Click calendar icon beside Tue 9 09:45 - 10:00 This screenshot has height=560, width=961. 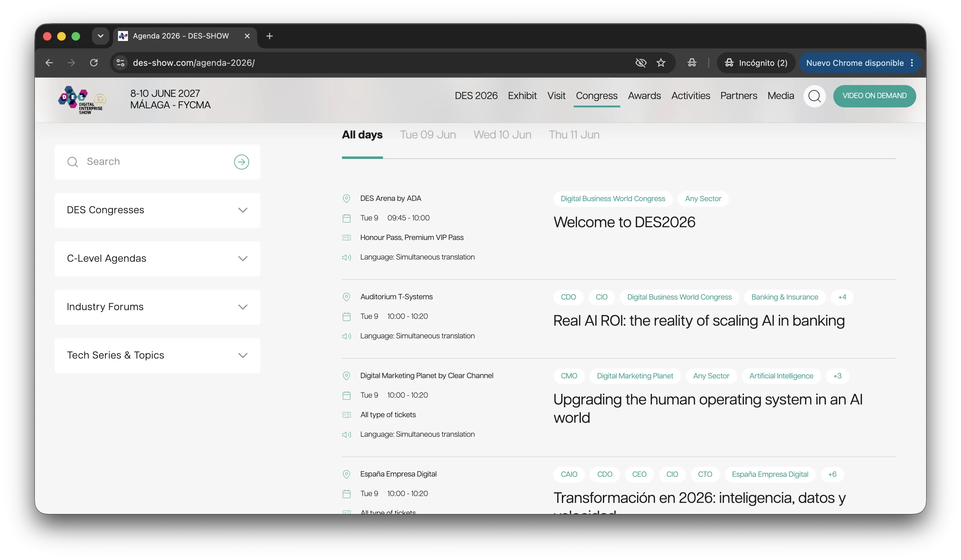tap(346, 219)
